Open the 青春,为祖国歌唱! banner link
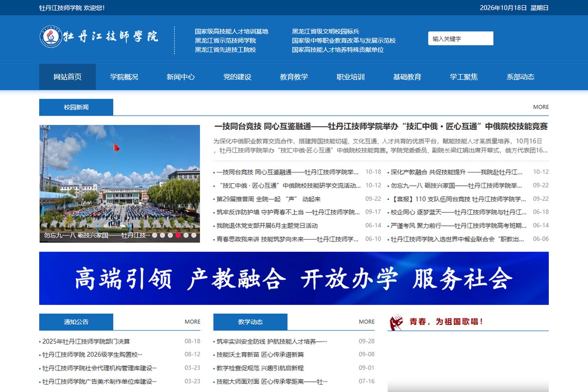The image size is (588, 392). tap(446, 322)
